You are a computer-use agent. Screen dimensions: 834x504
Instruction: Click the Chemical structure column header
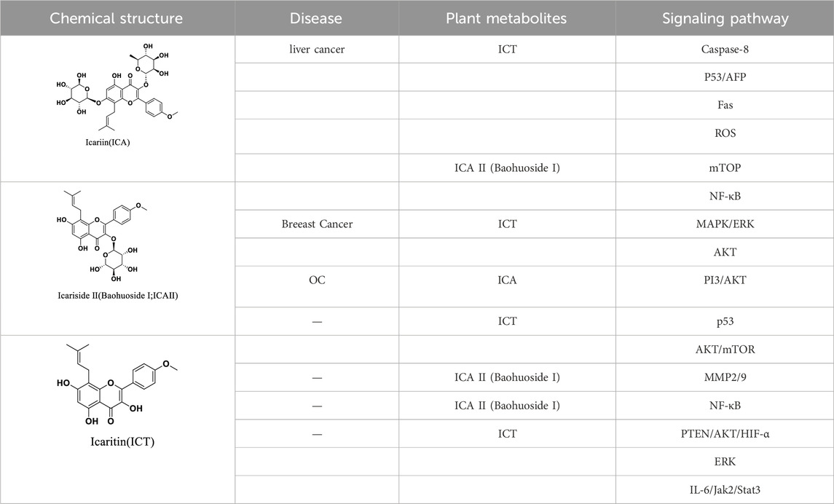tap(117, 18)
